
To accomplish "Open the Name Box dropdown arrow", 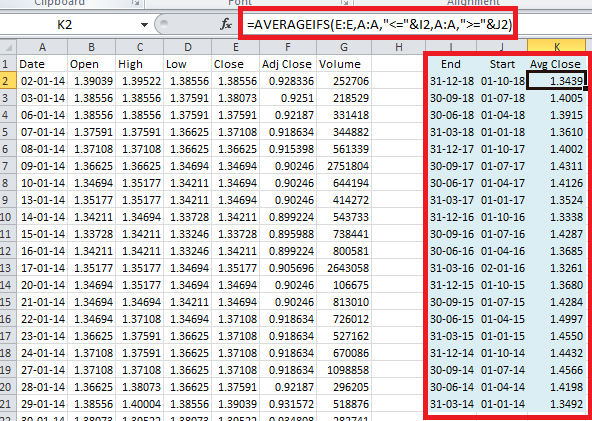I will tap(144, 25).
